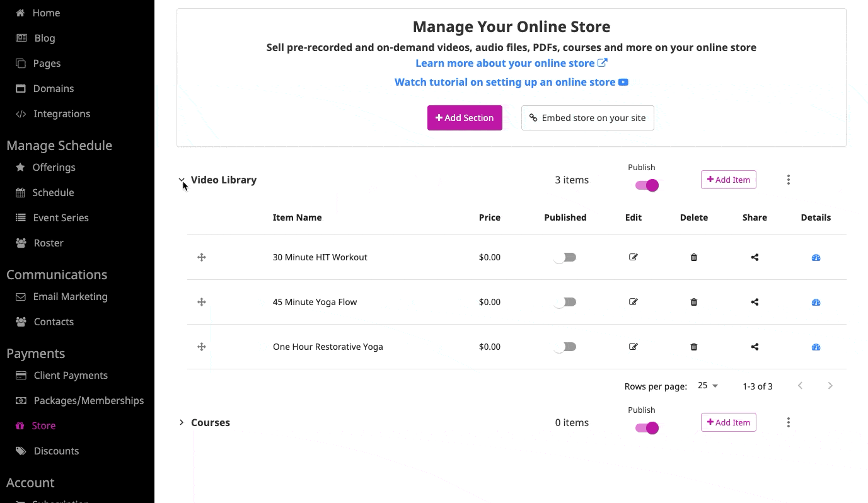The height and width of the screenshot is (503, 868).
Task: Click the Discounts tags icon
Action: (21, 451)
